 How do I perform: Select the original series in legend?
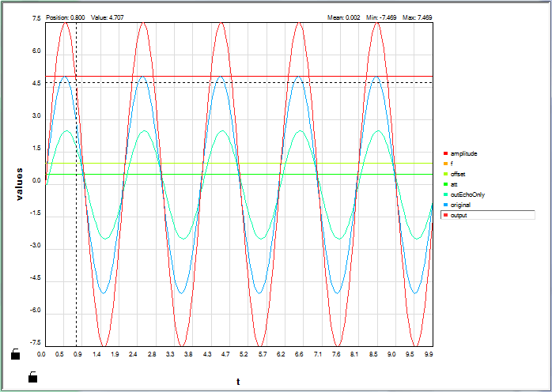coord(459,204)
